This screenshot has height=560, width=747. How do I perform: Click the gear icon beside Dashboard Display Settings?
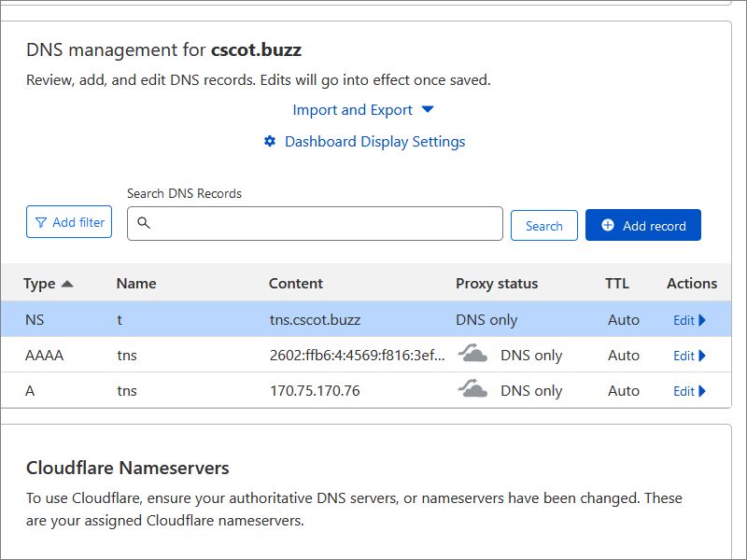tap(270, 141)
